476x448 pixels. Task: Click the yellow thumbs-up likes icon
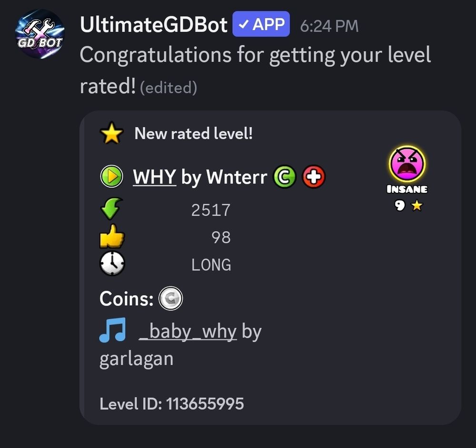click(x=112, y=236)
